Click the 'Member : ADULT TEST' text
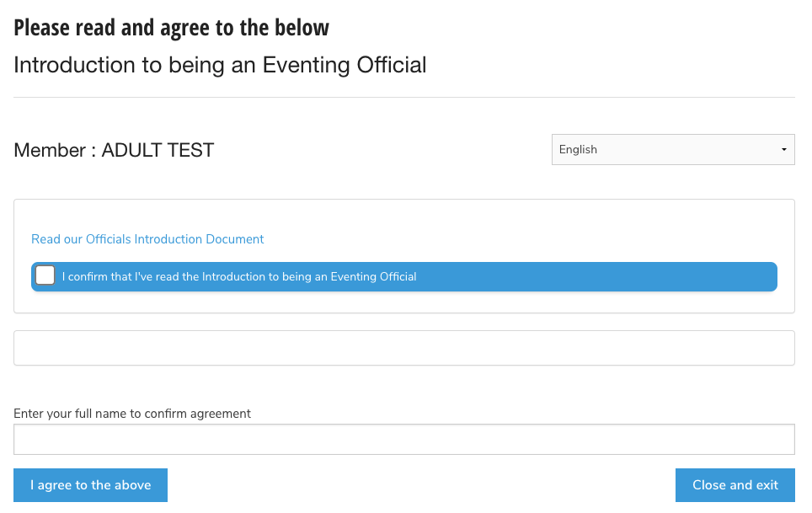The image size is (812, 513). coord(114,151)
